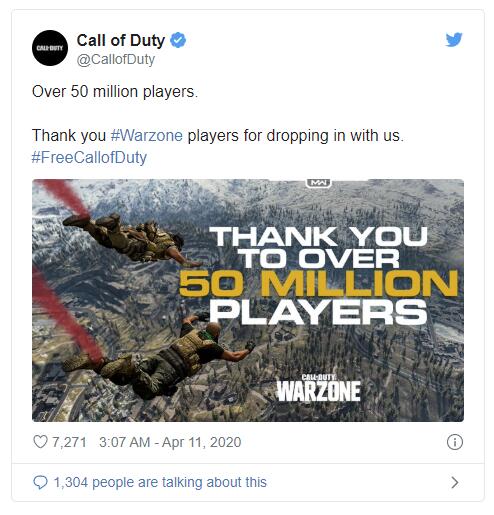Viewport: 494px width, 515px height.
Task: Click the Call of Duty profile avatar
Action: pyautogui.click(x=50, y=48)
